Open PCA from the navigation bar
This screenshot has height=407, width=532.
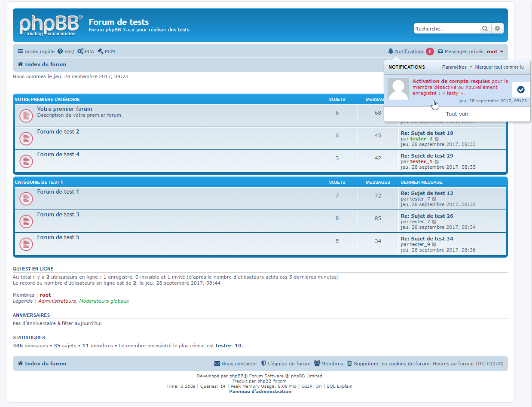click(x=86, y=52)
